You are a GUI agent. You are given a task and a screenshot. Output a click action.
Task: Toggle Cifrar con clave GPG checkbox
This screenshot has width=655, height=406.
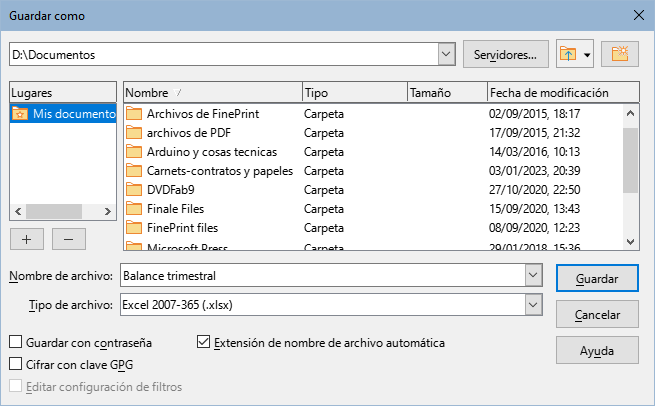click(x=15, y=364)
